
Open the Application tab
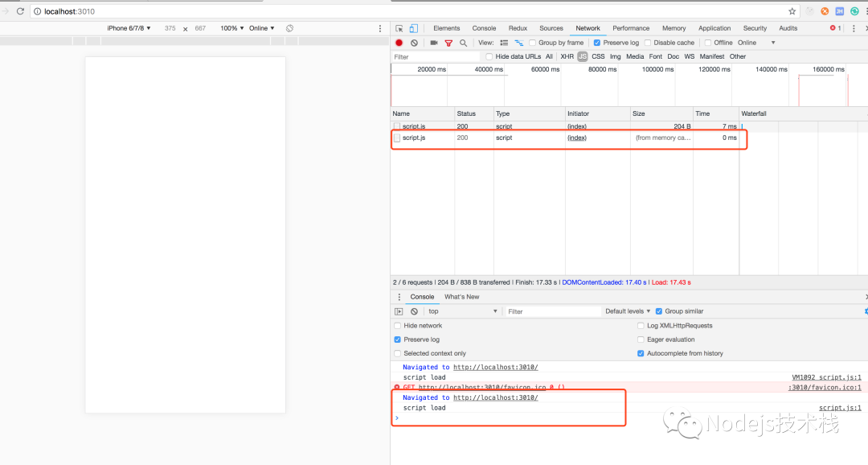coord(714,28)
